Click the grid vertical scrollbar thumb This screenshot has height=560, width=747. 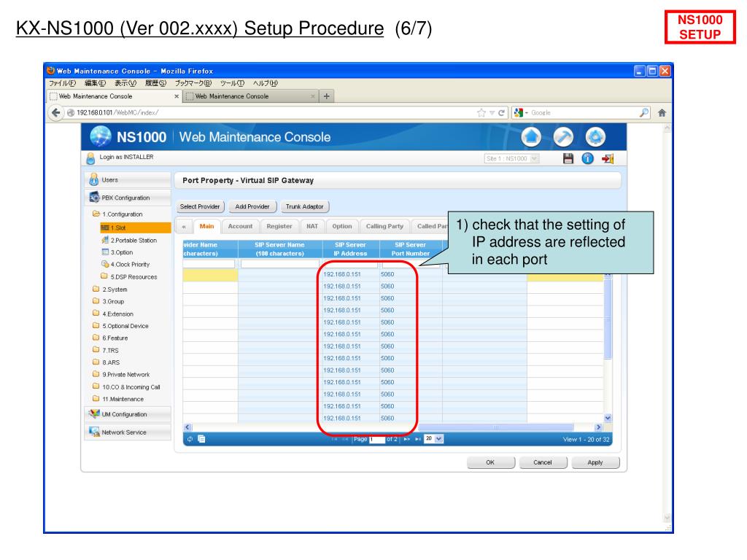[x=608, y=319]
